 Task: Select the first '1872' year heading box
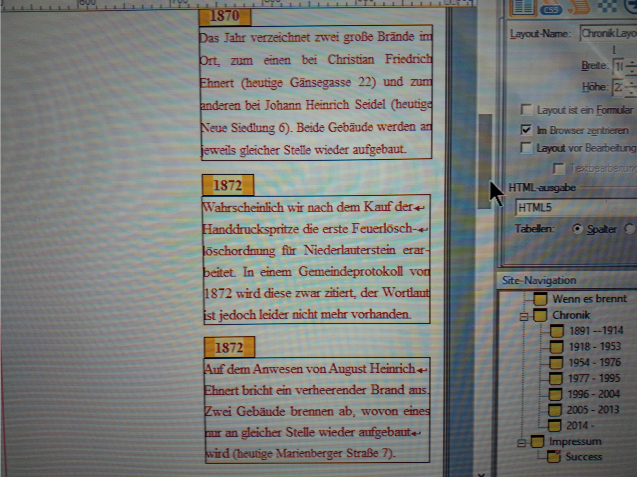point(228,185)
